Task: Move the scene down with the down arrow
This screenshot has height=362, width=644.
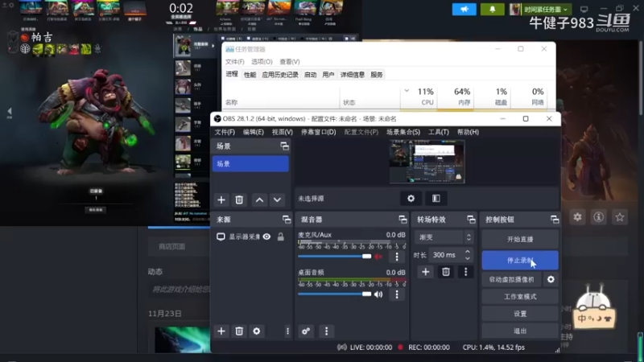Action: click(277, 200)
